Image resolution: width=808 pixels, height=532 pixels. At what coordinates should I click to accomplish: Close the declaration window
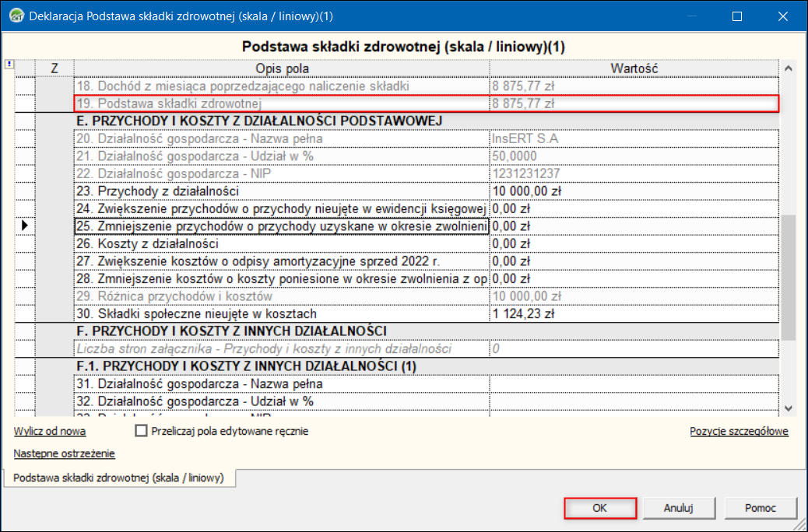(783, 16)
